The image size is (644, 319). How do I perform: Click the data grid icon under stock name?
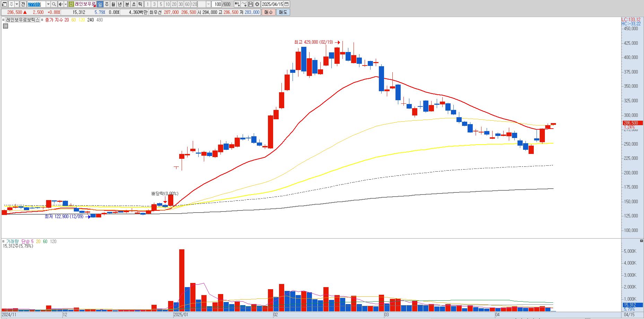[6, 26]
